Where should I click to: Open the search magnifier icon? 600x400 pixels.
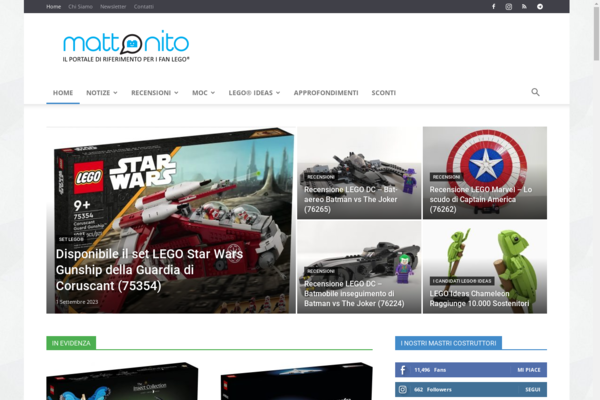coord(535,92)
